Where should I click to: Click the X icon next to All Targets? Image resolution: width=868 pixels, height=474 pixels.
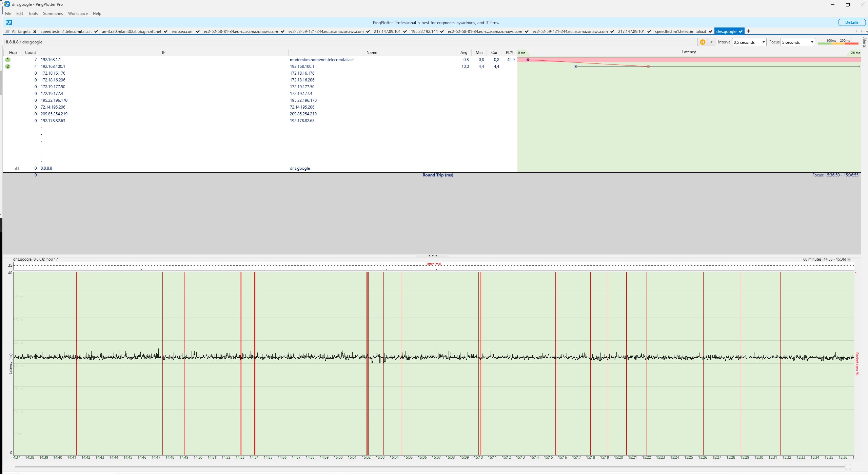[x=35, y=32]
